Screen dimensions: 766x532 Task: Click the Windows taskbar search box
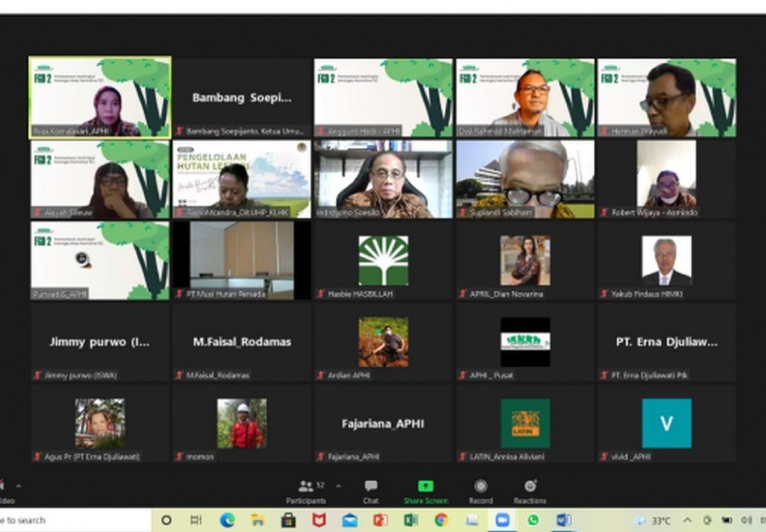[76, 520]
